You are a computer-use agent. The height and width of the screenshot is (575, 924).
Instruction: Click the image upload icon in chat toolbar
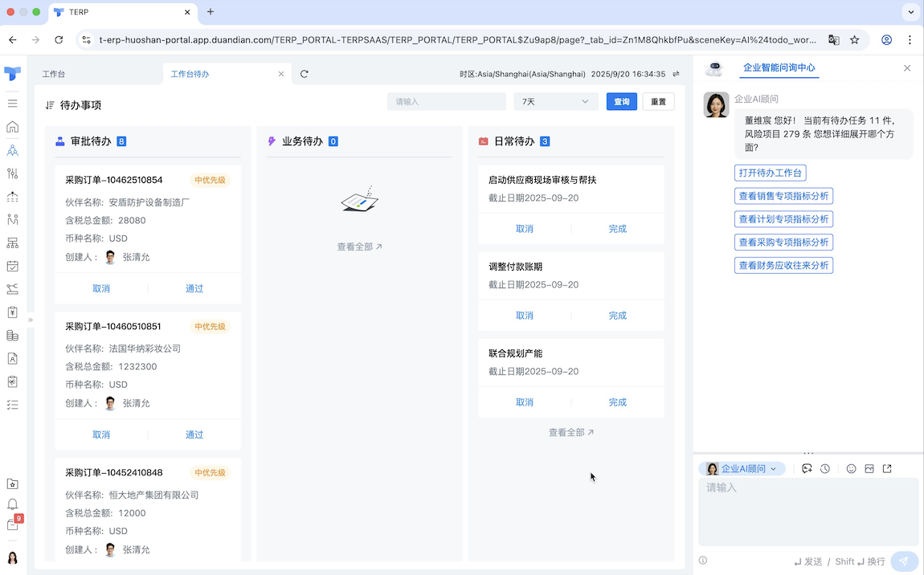pos(869,468)
